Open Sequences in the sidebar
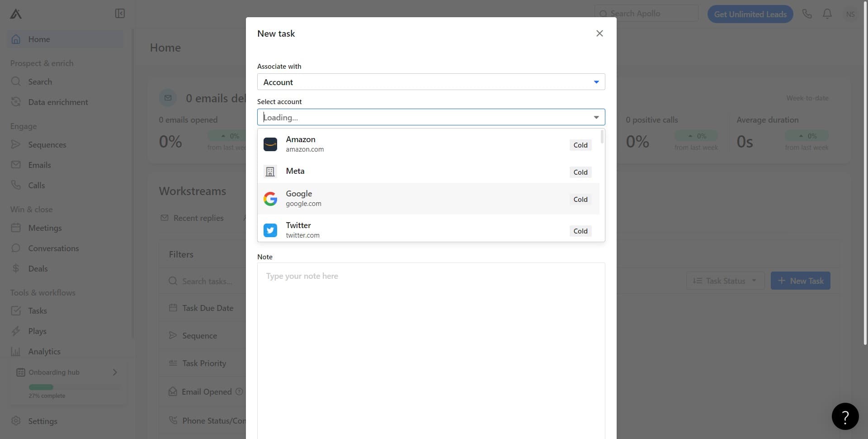Screen dimensions: 868x439 (x=47, y=145)
